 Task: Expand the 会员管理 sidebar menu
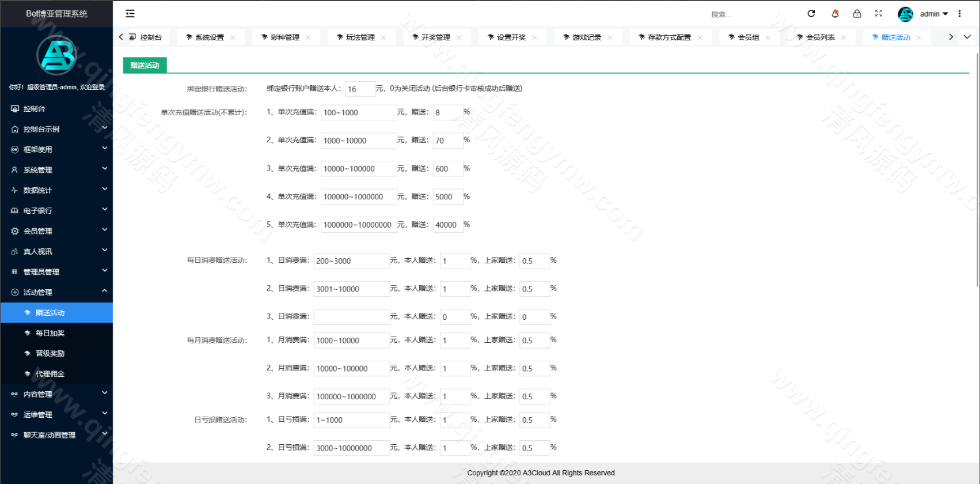(x=56, y=231)
